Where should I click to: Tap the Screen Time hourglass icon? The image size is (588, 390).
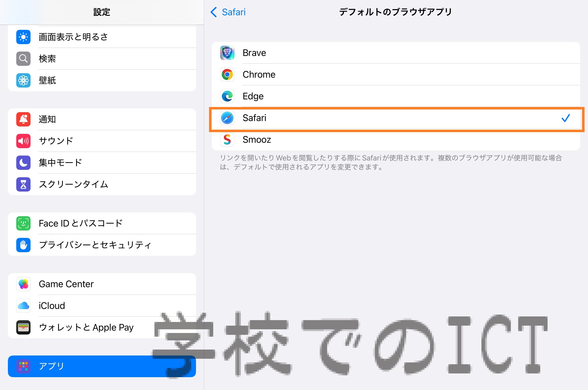click(x=23, y=184)
